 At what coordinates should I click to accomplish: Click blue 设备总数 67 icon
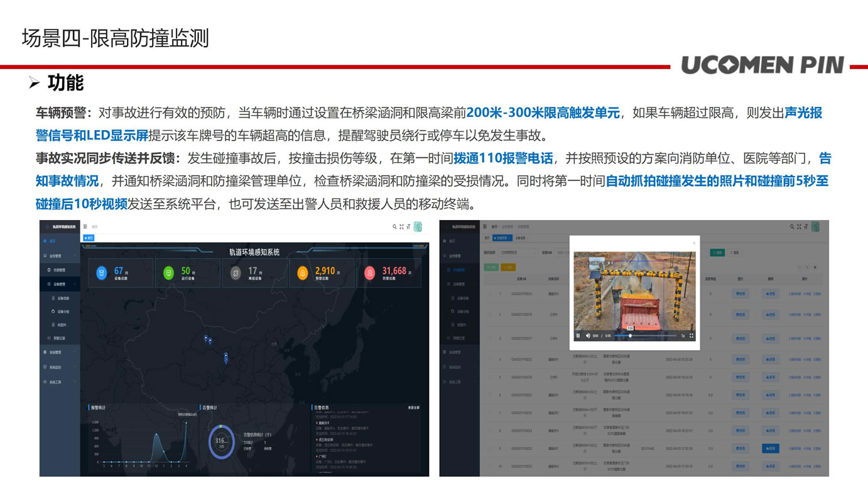[x=102, y=273]
